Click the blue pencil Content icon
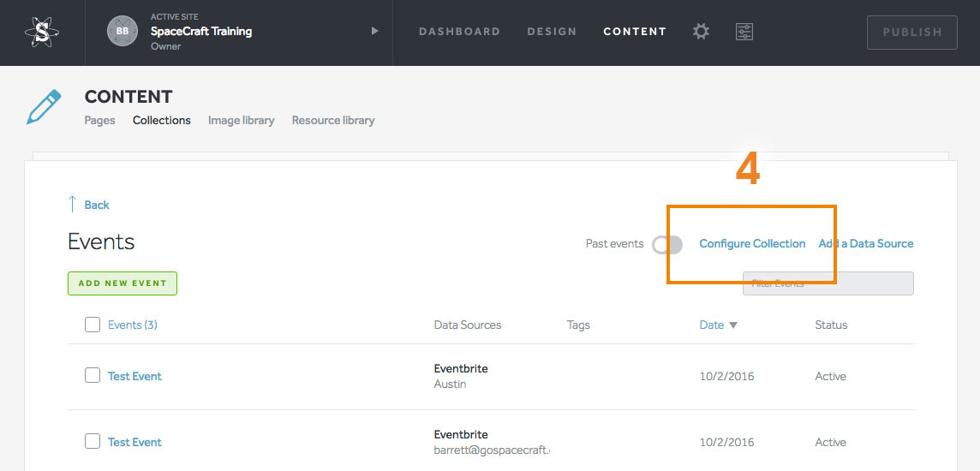The image size is (980, 471). [x=44, y=107]
